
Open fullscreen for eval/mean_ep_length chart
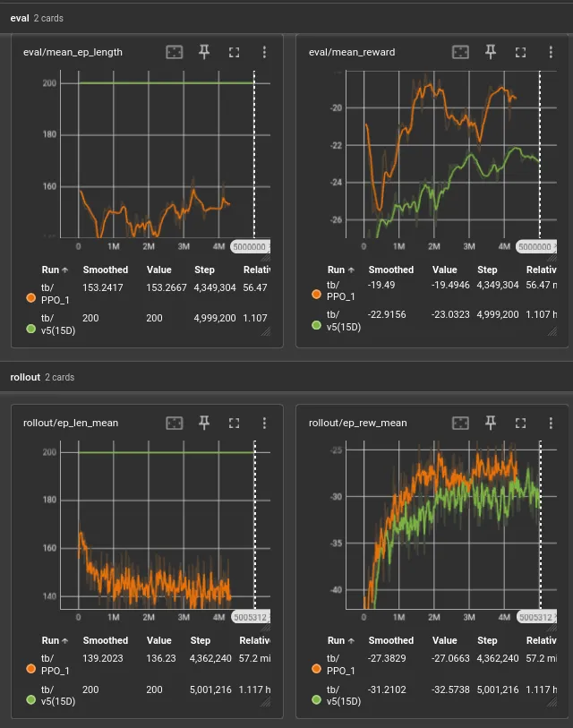click(x=234, y=53)
